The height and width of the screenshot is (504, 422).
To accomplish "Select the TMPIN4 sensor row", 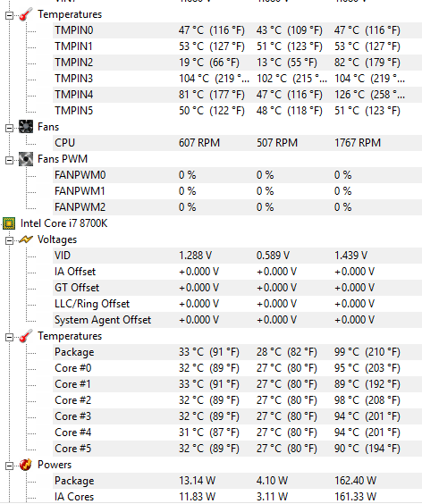I will tap(238, 95).
